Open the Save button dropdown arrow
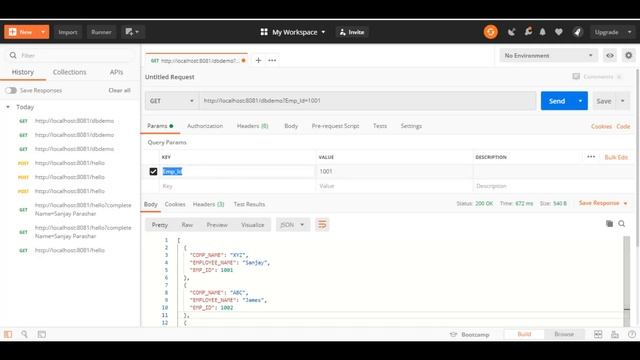This screenshot has height=360, width=640. tap(622, 101)
